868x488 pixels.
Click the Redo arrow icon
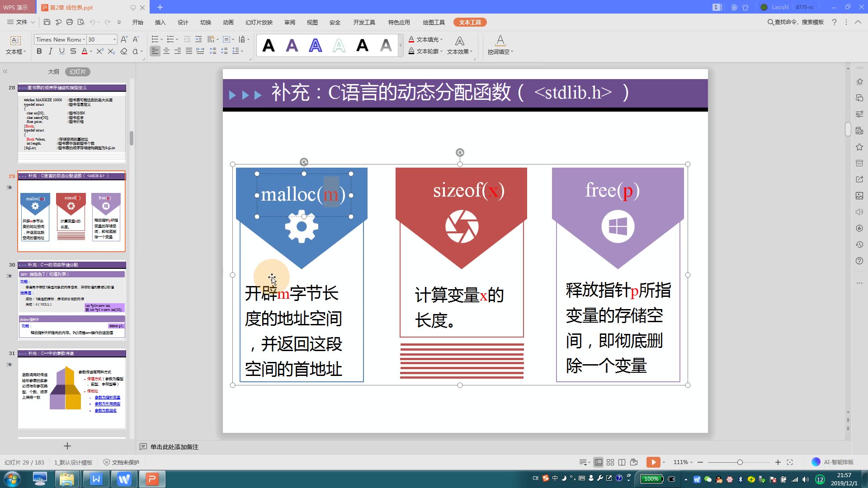click(107, 22)
